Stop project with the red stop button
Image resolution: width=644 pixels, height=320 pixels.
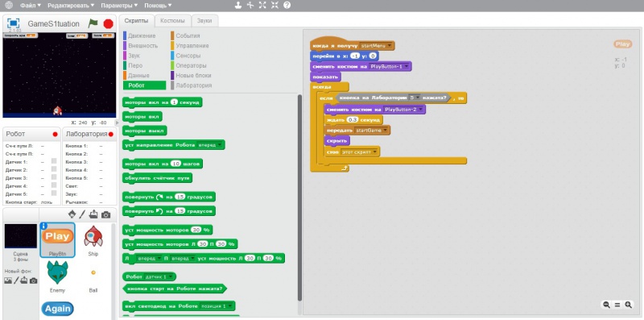[x=108, y=24]
